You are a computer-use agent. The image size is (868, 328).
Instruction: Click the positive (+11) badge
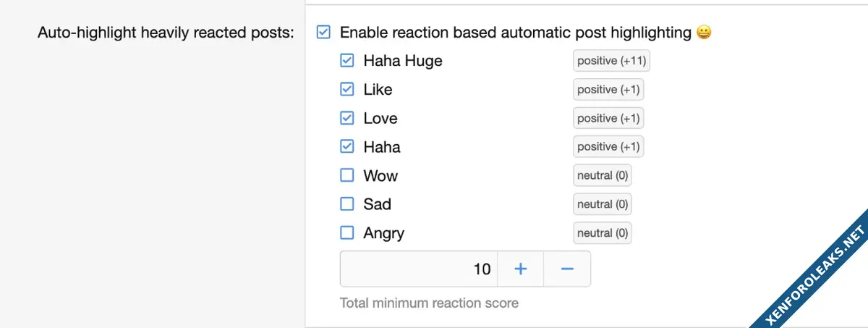pyautogui.click(x=611, y=61)
